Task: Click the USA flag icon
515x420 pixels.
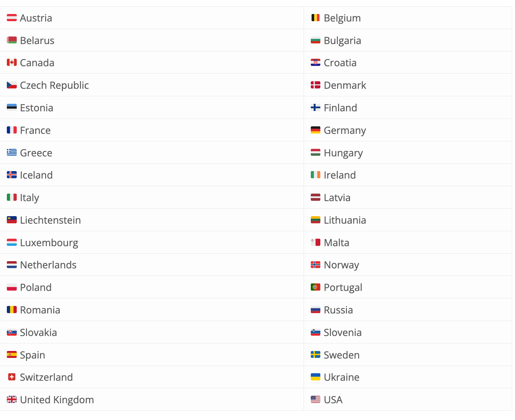Action: [x=315, y=400]
